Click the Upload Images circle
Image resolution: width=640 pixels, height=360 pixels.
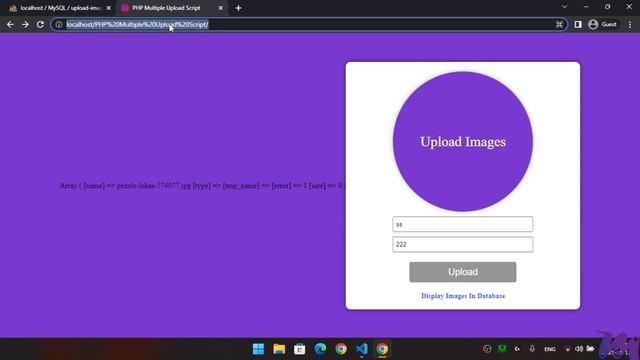[463, 142]
